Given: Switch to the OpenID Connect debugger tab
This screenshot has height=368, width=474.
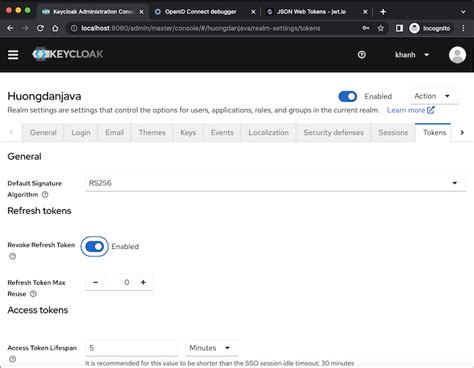Looking at the screenshot, I should click(201, 12).
